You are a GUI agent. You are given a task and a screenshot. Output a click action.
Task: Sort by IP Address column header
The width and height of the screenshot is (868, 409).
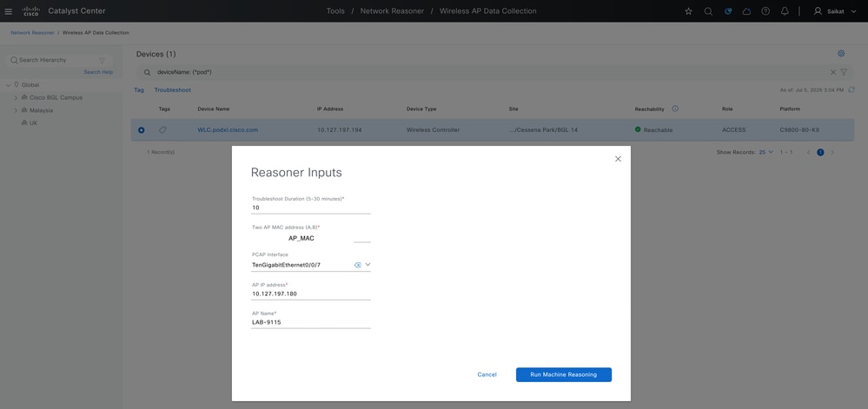pos(330,109)
